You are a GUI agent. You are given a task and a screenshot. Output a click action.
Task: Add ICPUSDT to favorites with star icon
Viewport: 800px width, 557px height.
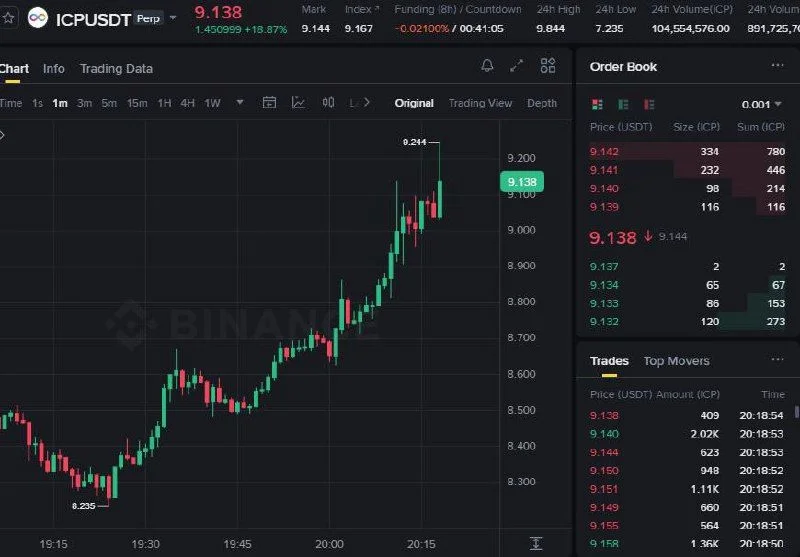8,18
